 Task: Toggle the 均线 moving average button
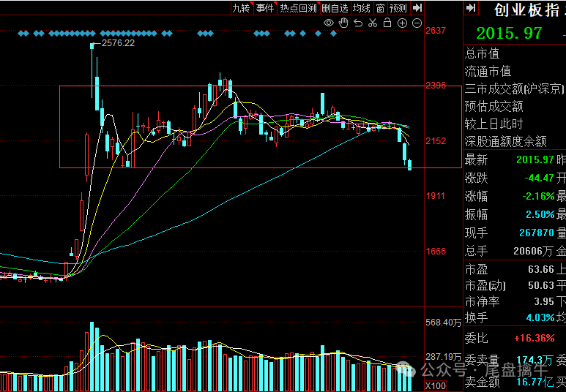(x=361, y=8)
